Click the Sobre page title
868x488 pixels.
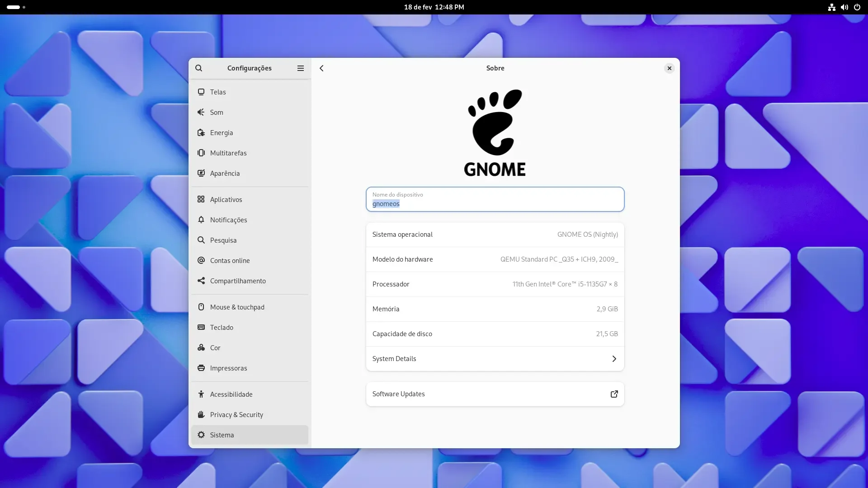pyautogui.click(x=495, y=68)
